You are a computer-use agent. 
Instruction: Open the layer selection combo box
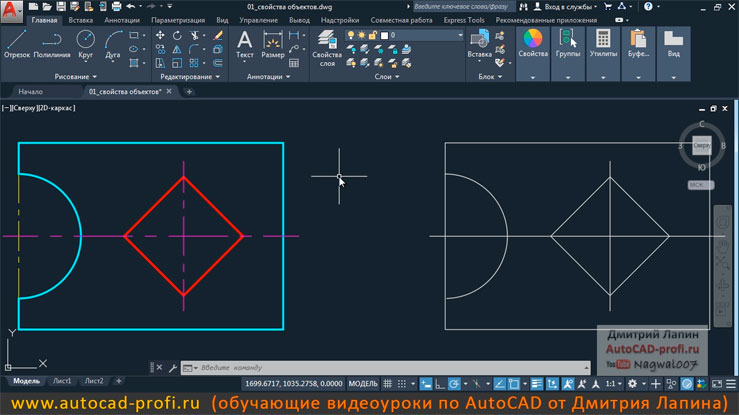[x=405, y=35]
